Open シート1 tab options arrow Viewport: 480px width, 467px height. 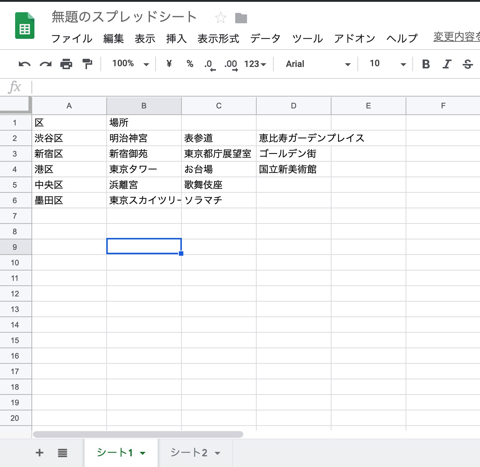[143, 453]
